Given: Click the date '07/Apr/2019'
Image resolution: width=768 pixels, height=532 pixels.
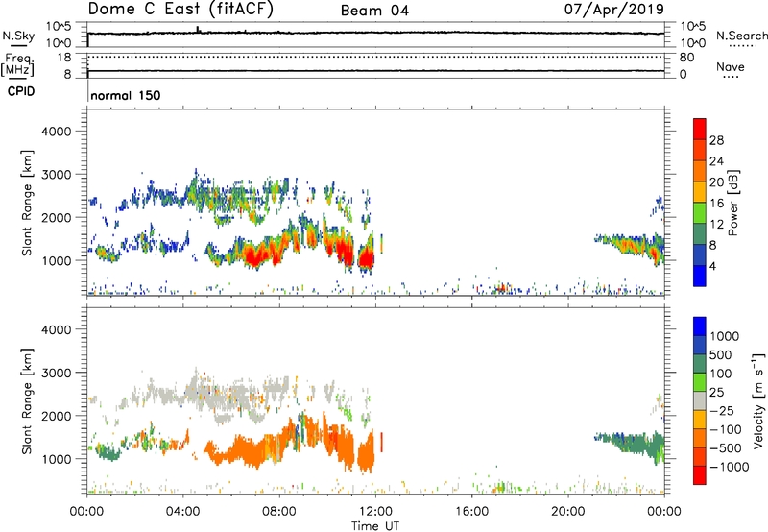Looking at the screenshot, I should pos(614,9).
